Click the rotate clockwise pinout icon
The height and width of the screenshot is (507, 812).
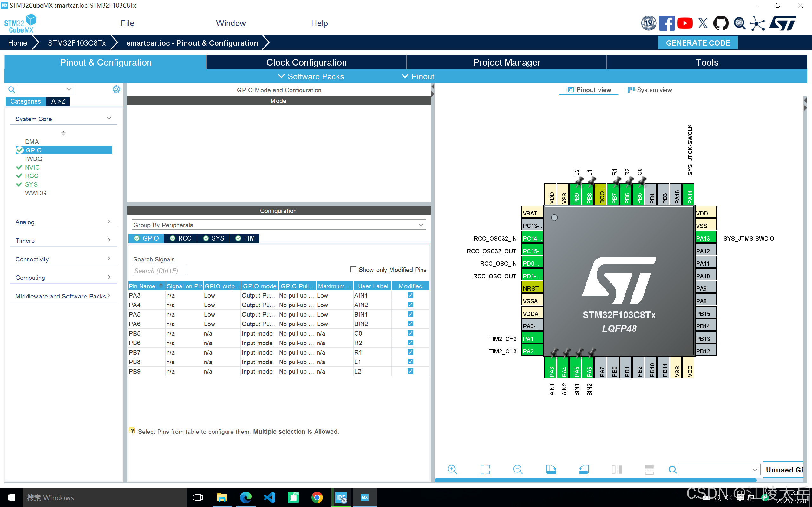click(x=551, y=469)
